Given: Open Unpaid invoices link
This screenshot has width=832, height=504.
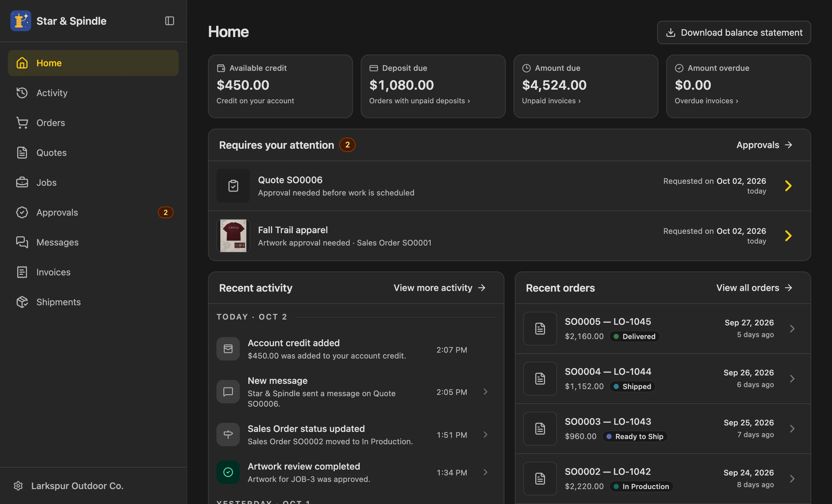Looking at the screenshot, I should 551,101.
